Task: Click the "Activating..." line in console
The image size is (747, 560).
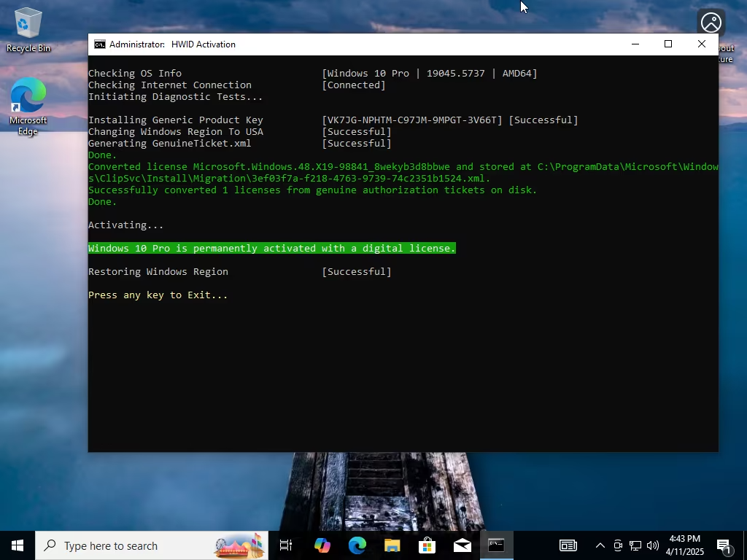Action: pyautogui.click(x=125, y=225)
